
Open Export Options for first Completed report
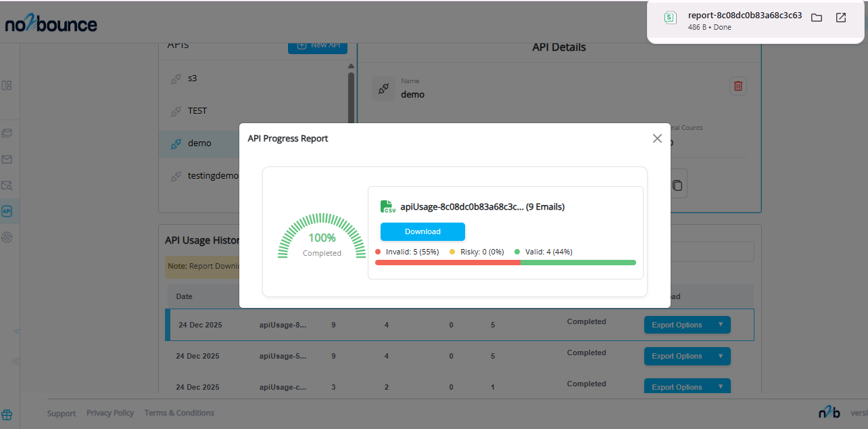coord(687,324)
